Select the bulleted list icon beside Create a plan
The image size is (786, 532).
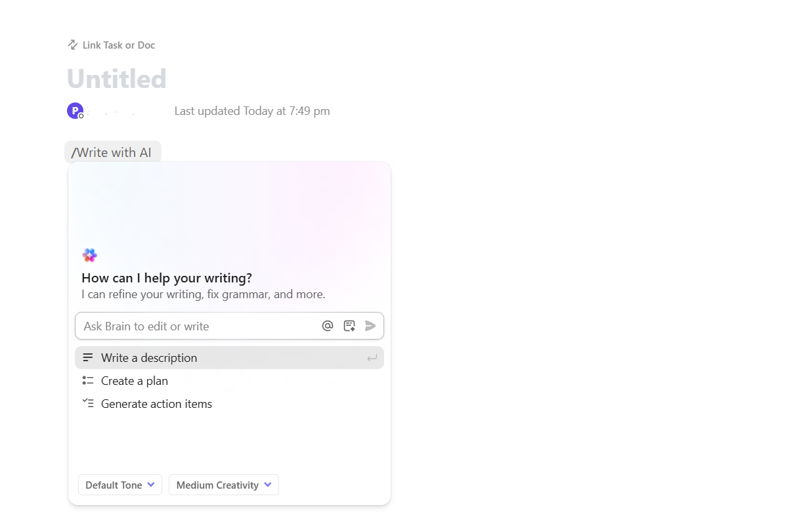click(x=88, y=380)
